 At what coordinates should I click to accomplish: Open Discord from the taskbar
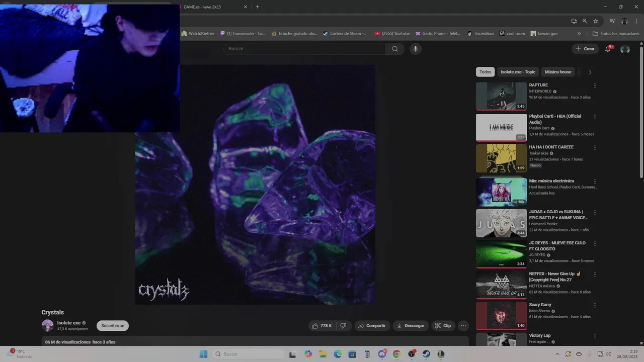[382, 354]
